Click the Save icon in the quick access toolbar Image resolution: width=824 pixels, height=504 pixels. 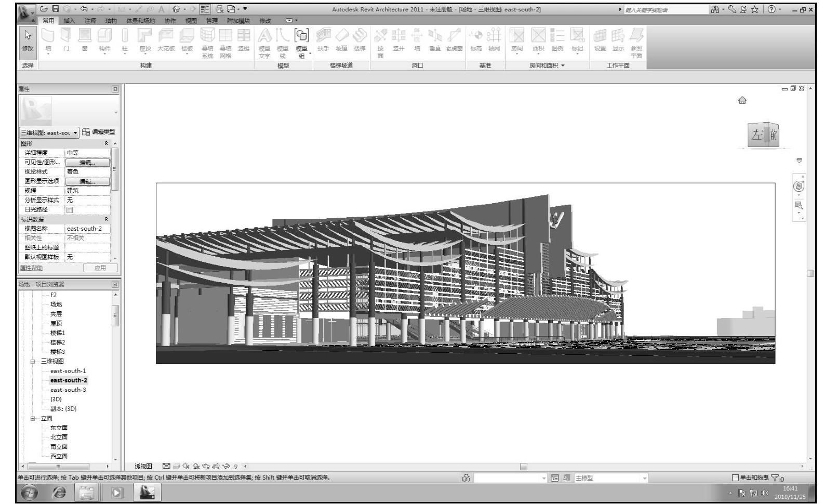tap(56, 9)
